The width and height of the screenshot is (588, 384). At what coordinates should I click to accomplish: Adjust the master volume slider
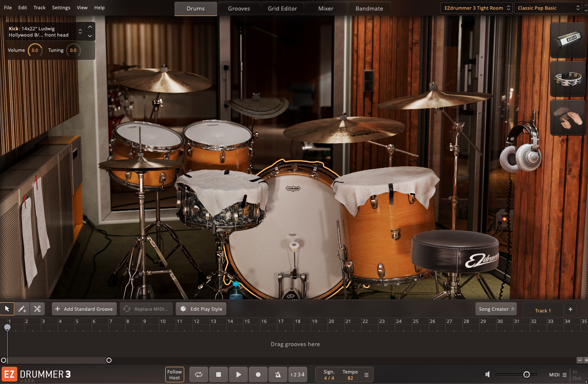pos(526,374)
